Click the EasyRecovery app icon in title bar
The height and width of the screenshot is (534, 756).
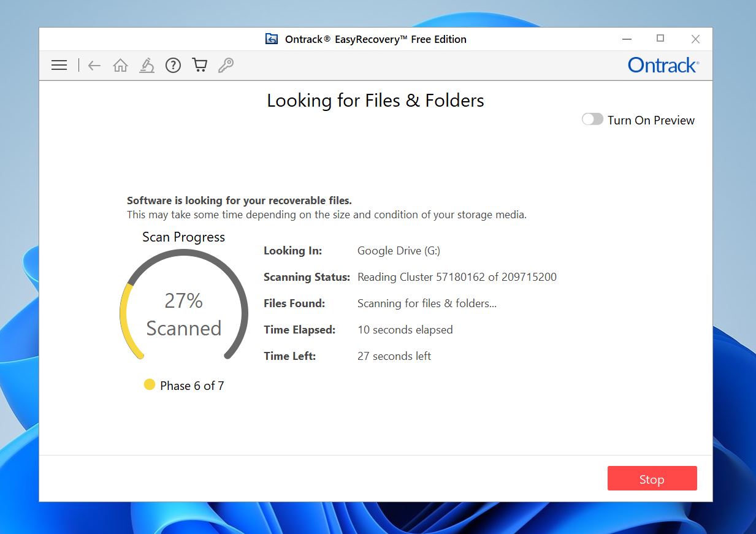point(272,39)
